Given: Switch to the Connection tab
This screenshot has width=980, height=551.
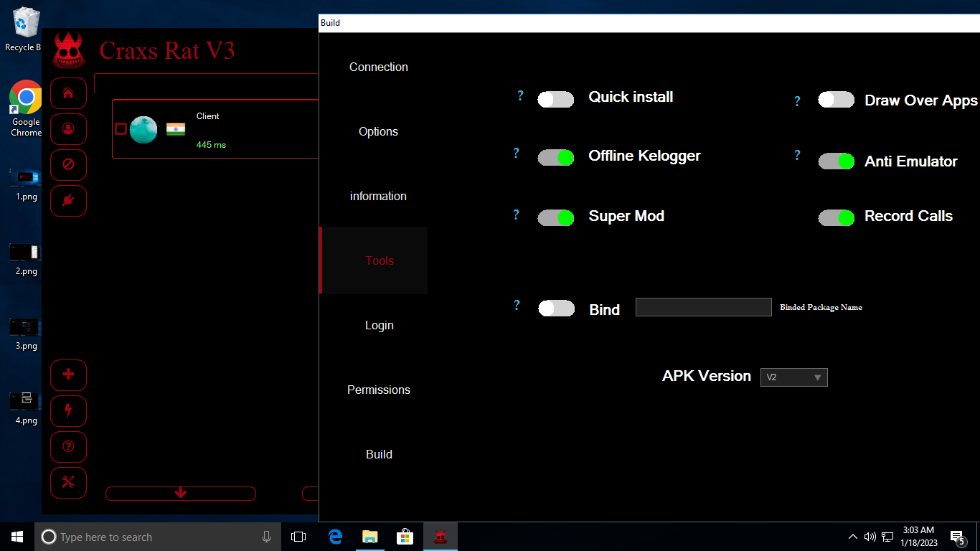Looking at the screenshot, I should tap(379, 67).
